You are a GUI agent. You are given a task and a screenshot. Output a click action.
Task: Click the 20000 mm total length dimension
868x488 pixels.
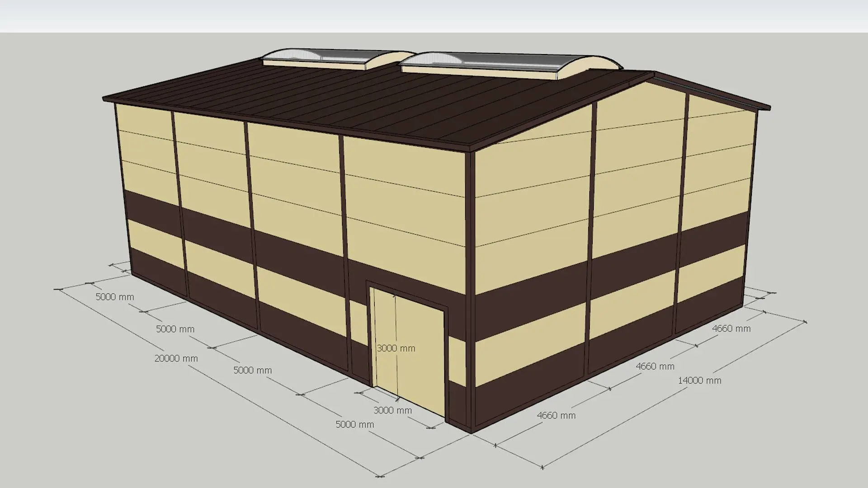tap(176, 358)
